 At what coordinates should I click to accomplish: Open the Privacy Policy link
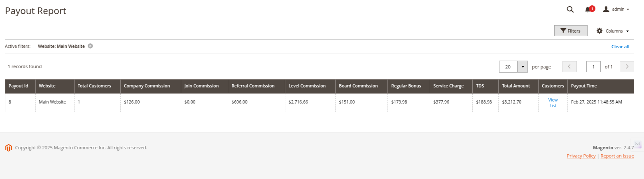pyautogui.click(x=581, y=156)
